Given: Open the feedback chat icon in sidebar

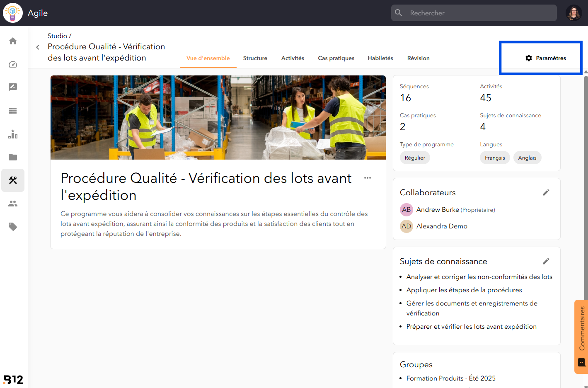Looking at the screenshot, I should click(13, 87).
